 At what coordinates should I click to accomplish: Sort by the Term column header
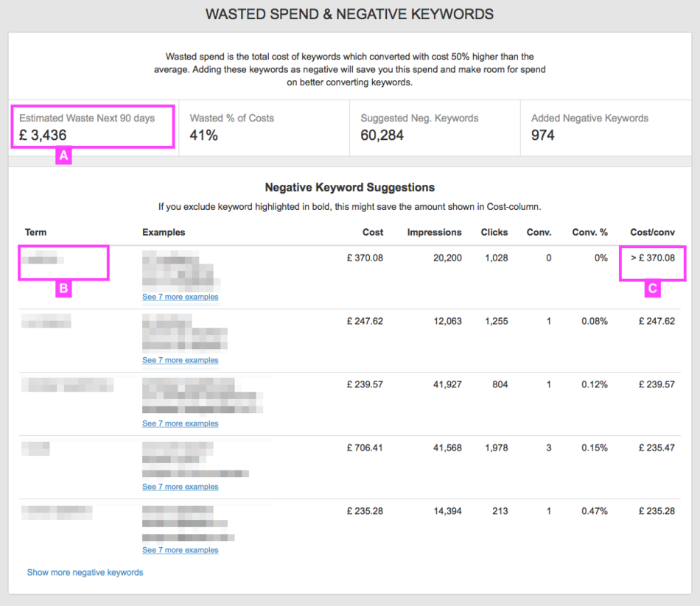pos(35,232)
